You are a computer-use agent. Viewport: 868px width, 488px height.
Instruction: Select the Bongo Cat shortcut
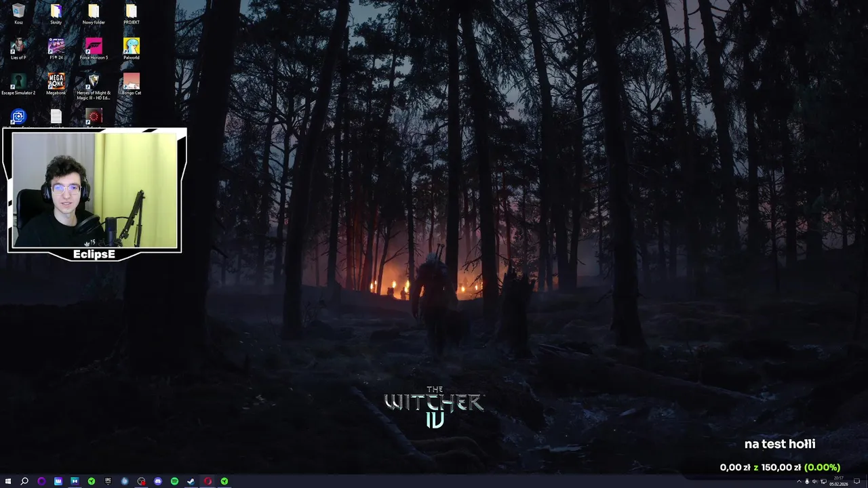click(x=132, y=85)
